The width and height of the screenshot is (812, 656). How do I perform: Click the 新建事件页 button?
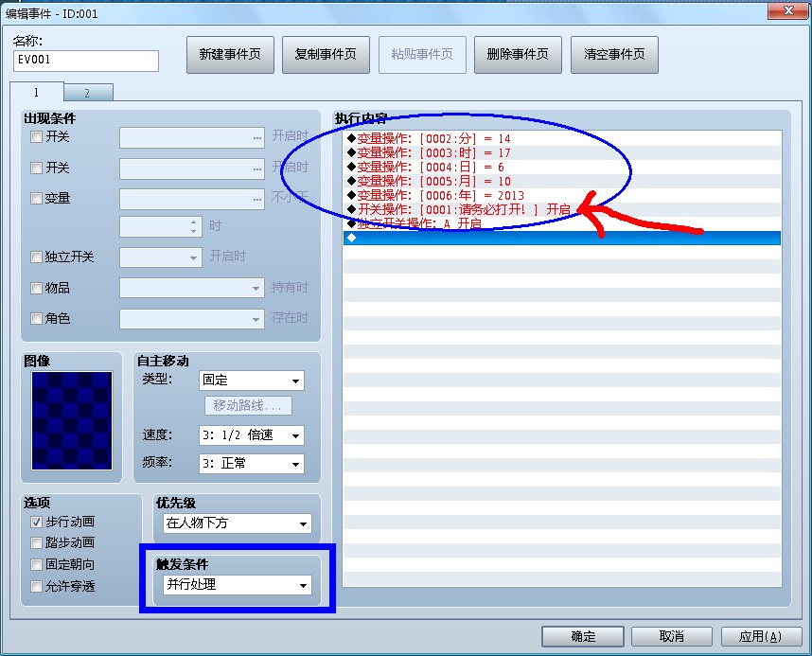tap(230, 54)
